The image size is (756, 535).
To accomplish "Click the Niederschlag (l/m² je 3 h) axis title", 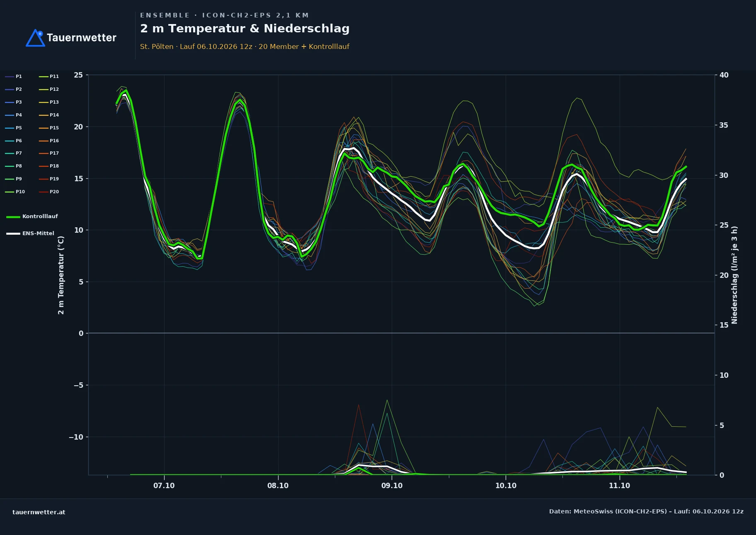I will tap(734, 275).
